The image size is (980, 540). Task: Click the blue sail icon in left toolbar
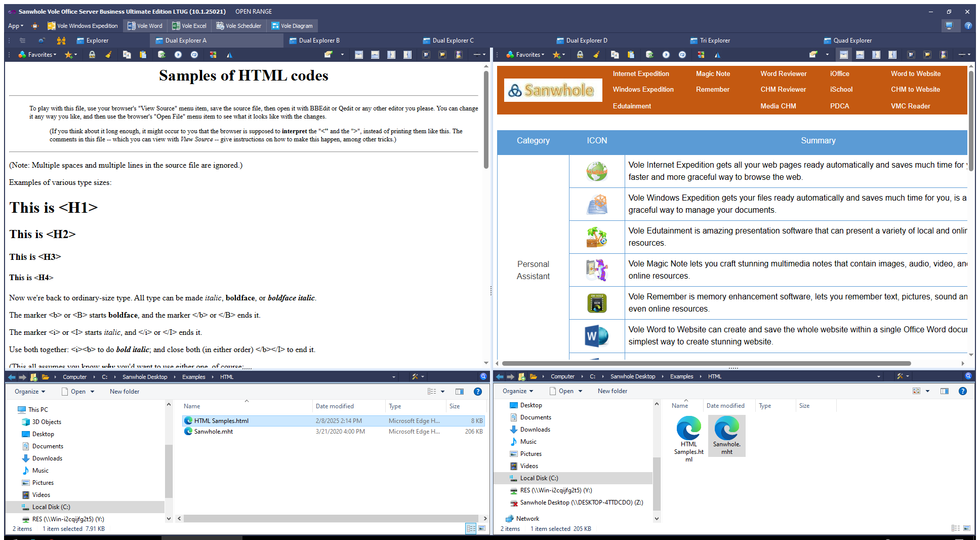point(229,55)
